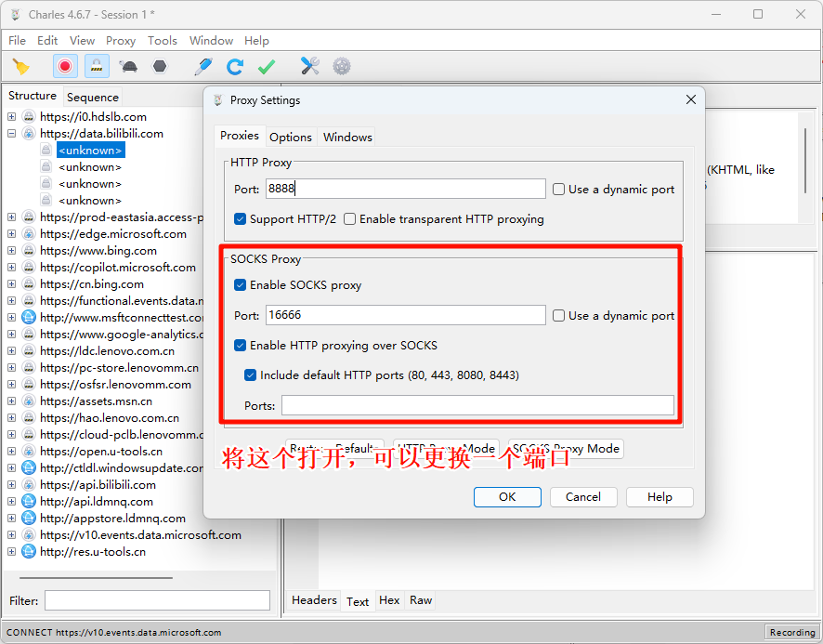Disable Support HTTP/2 checkbox

pyautogui.click(x=241, y=219)
